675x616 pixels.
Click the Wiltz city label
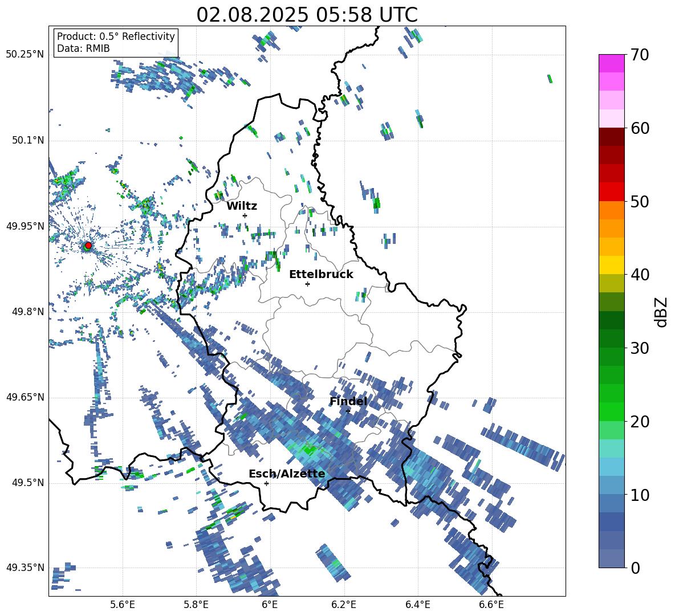242,206
